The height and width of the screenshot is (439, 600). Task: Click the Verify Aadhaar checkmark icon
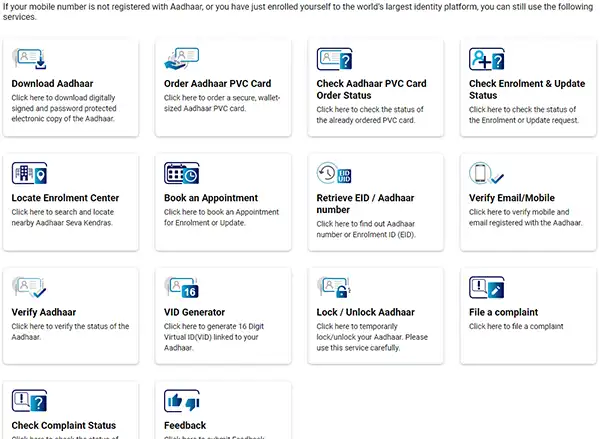(x=29, y=287)
